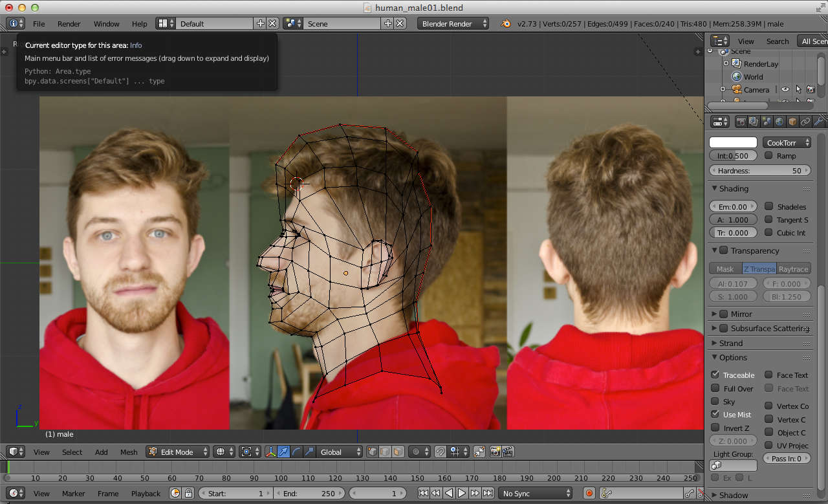The width and height of the screenshot is (828, 504).
Task: Enable the Full Oversampling checkbox
Action: [715, 388]
